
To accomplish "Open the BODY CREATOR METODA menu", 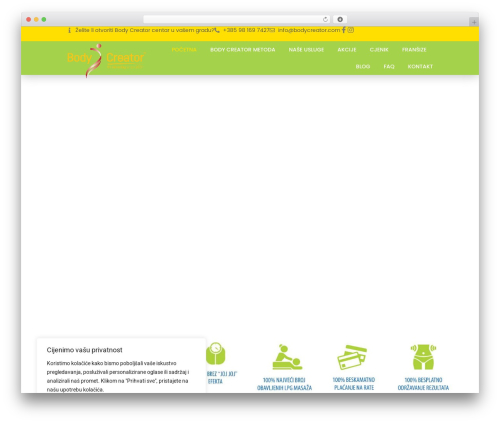I will [243, 50].
